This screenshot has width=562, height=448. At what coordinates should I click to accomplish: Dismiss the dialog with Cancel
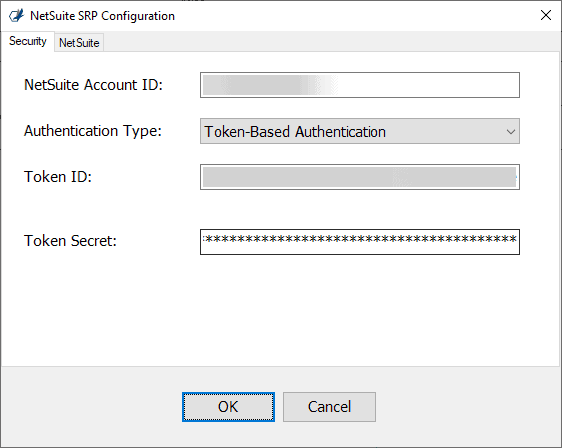[329, 407]
